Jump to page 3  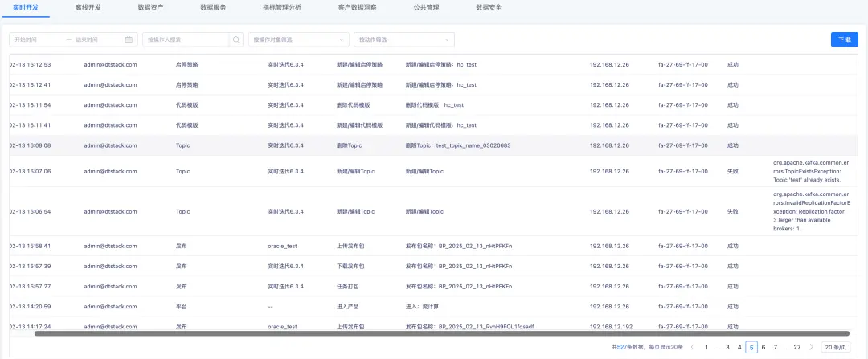click(x=727, y=348)
